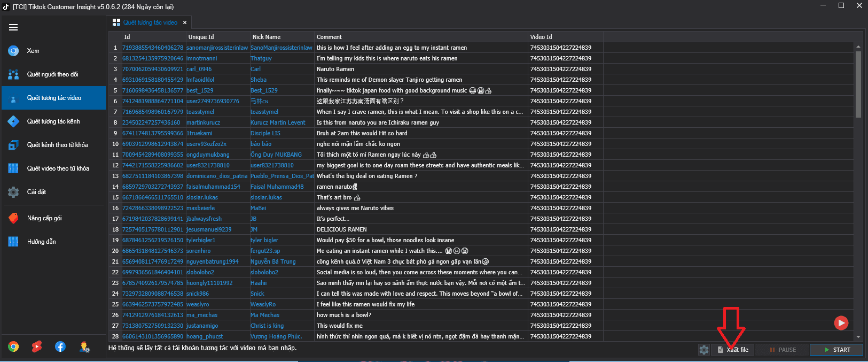Click the START button
868x362 pixels.
836,350
